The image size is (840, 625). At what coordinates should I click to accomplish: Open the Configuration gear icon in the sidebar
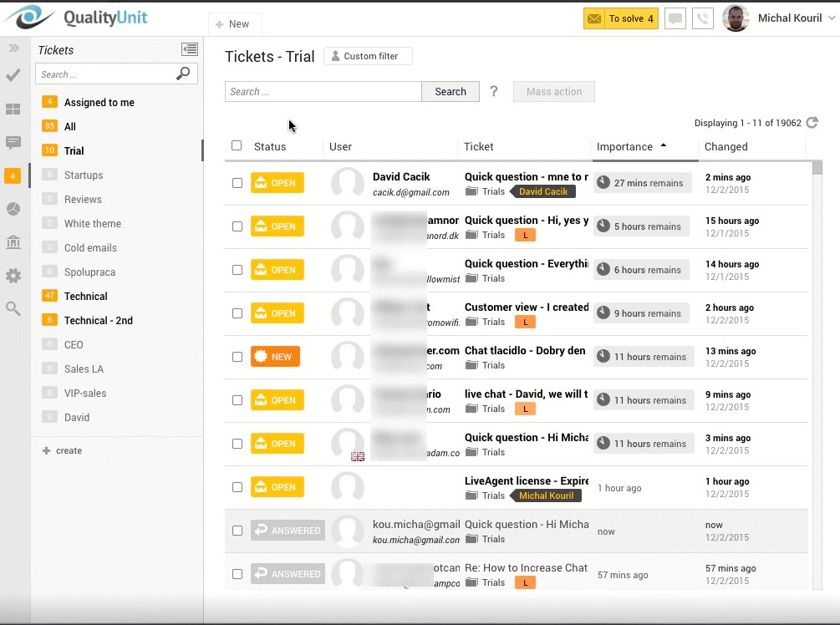(12, 276)
